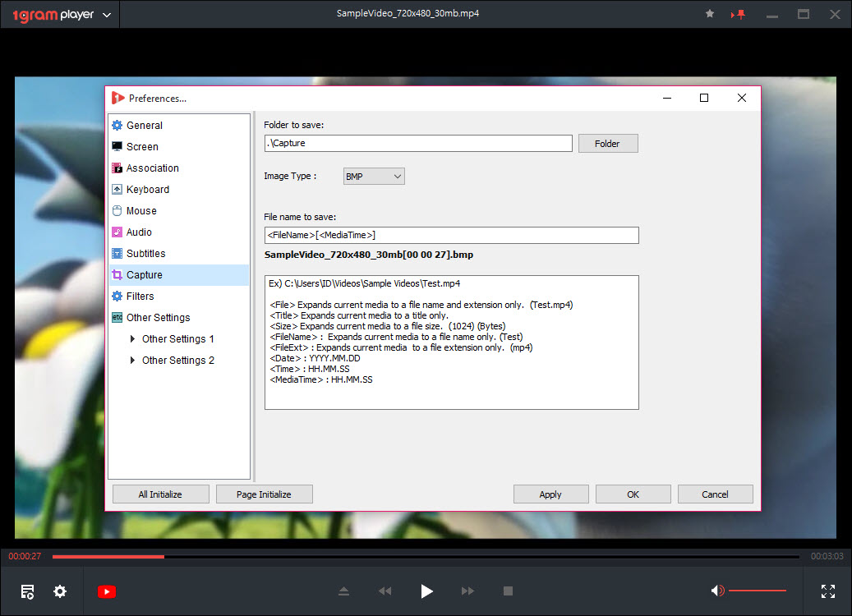Click the favorites star icon

point(710,14)
